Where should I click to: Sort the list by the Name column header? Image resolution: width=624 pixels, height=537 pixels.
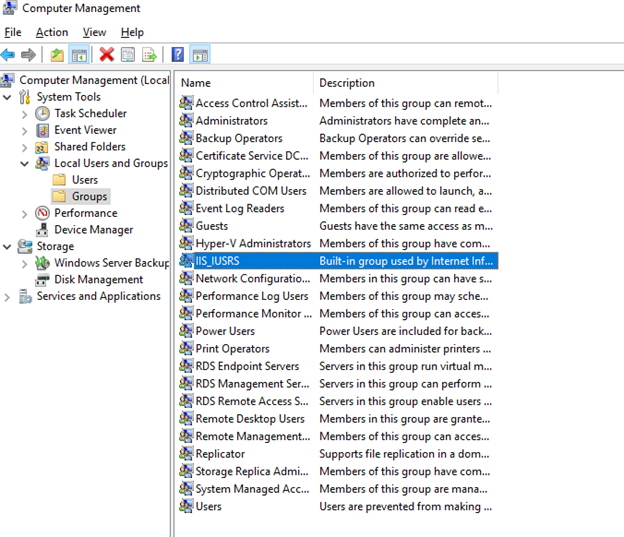(x=244, y=83)
